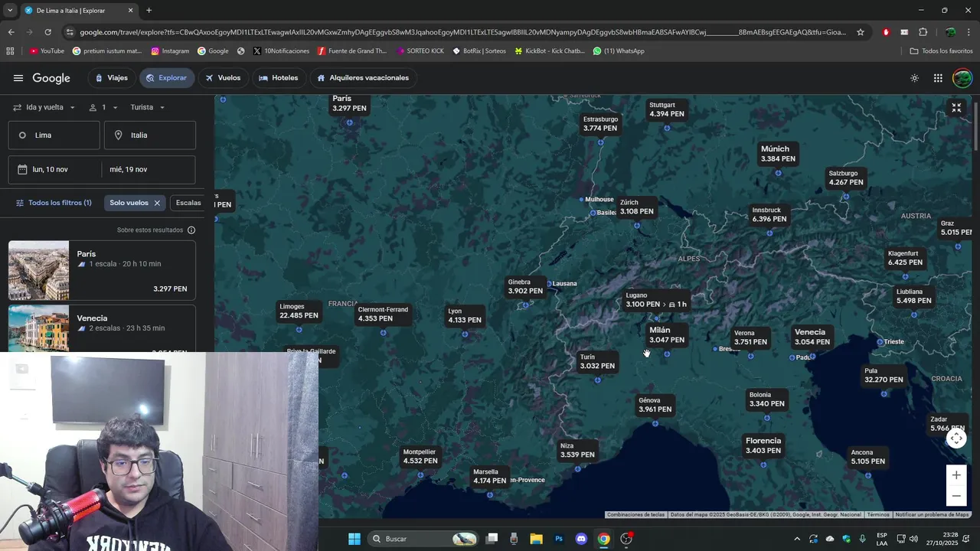Open File Explorer from the taskbar
Image resolution: width=980 pixels, height=551 pixels.
[x=536, y=539]
